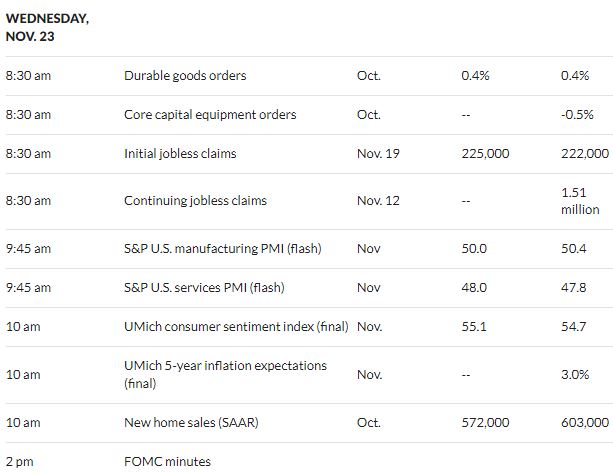613x475 pixels.
Task: Click the Durable goods orders entry
Action: click(185, 75)
